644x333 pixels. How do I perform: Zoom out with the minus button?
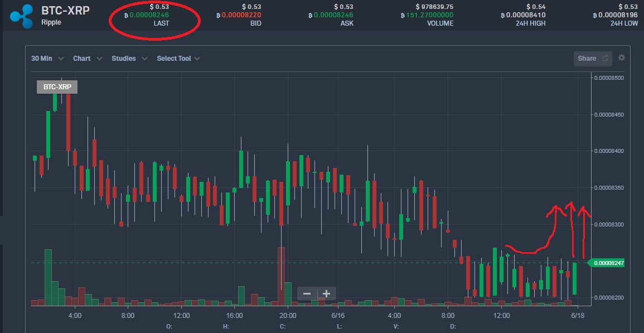(307, 294)
